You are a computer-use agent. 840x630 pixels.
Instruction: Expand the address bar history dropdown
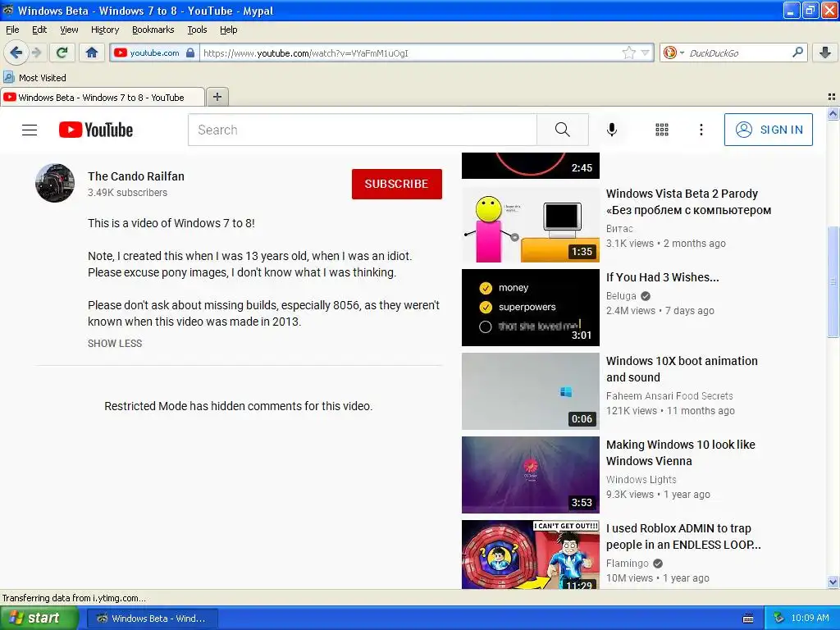[646, 52]
